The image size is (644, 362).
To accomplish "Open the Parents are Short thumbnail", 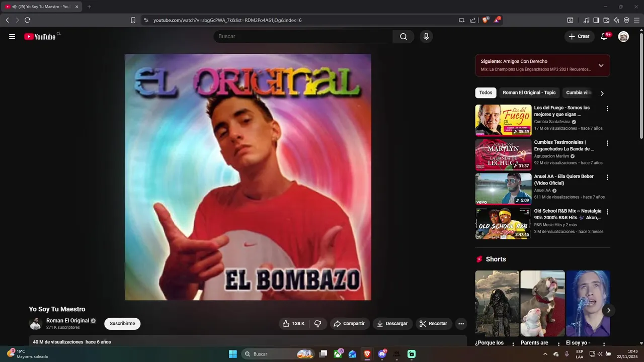I will 542,304.
